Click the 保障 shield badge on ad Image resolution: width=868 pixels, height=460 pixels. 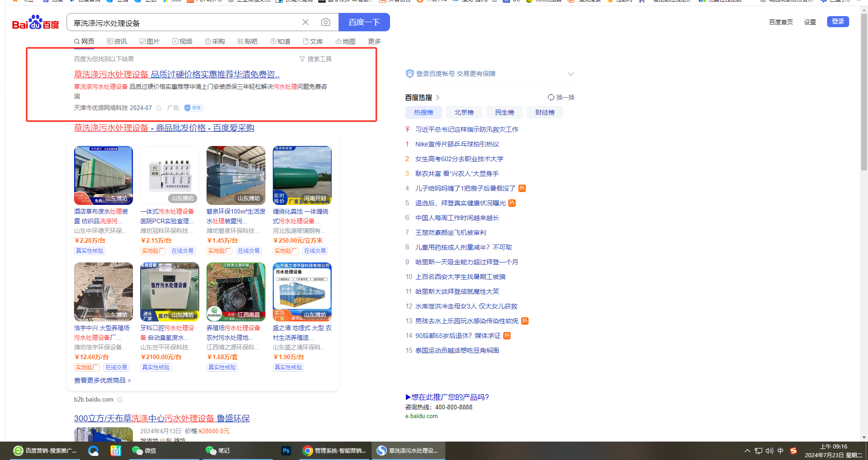point(194,108)
